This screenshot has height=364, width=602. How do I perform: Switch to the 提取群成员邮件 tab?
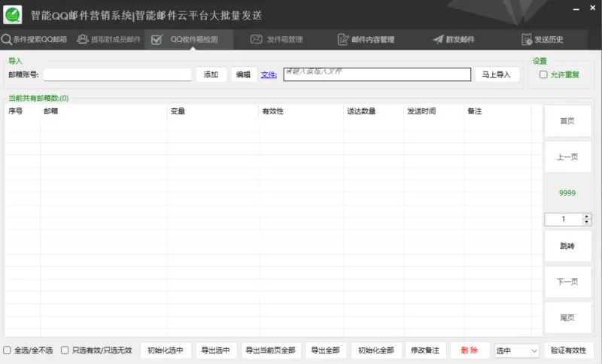coord(109,39)
